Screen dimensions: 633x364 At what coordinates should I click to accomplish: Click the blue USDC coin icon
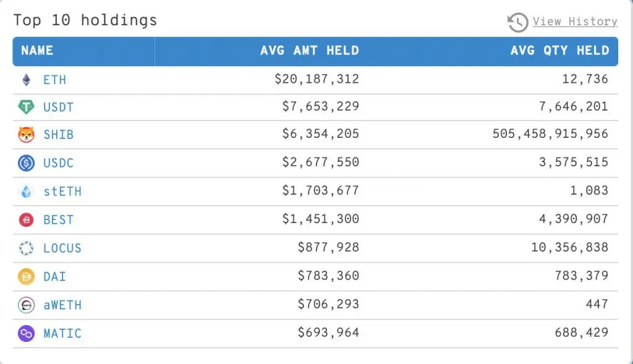click(26, 163)
